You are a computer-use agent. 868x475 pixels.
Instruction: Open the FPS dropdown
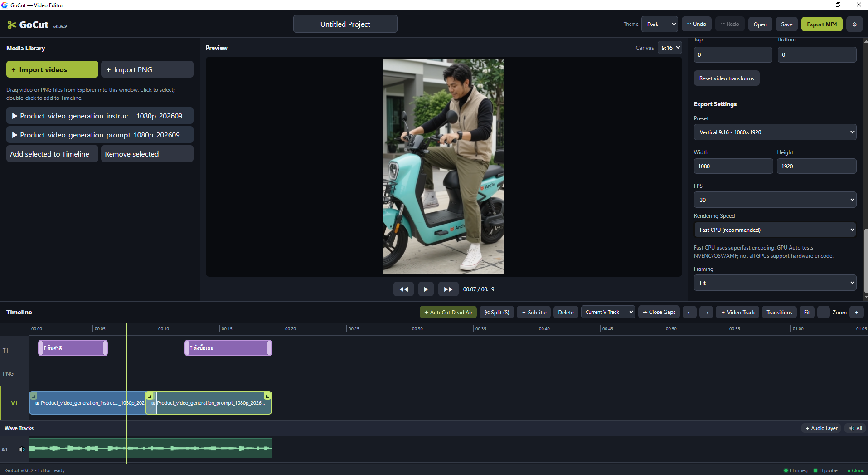775,200
